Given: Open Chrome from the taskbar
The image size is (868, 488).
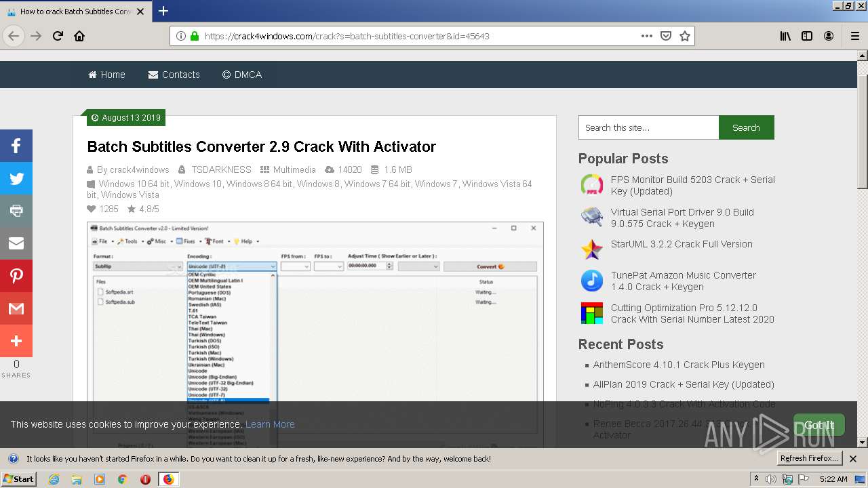Looking at the screenshot, I should [x=122, y=479].
